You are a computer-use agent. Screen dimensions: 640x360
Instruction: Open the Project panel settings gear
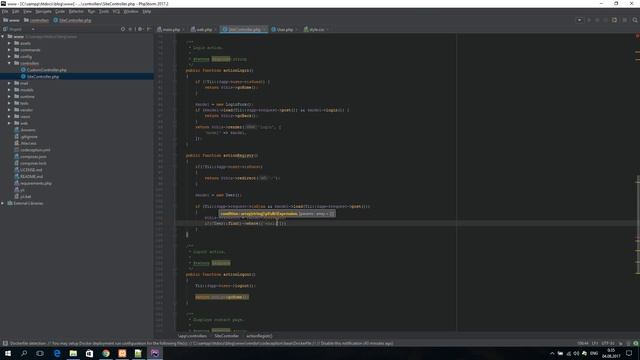(140, 29)
